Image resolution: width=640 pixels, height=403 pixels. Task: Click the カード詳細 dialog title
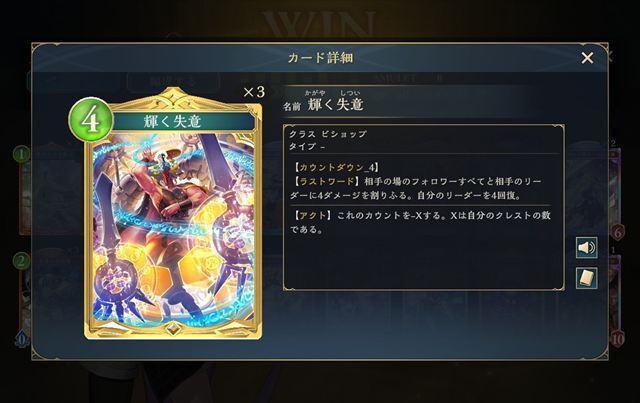pos(320,58)
